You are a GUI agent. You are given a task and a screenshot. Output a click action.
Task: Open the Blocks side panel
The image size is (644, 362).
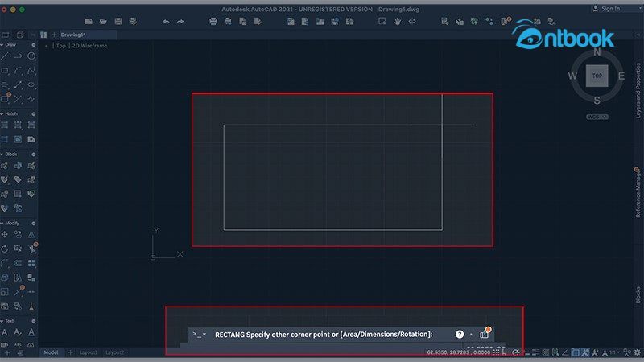[638, 295]
